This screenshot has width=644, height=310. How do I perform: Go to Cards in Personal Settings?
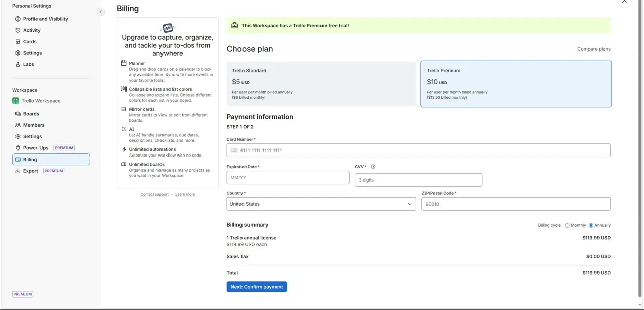30,42
